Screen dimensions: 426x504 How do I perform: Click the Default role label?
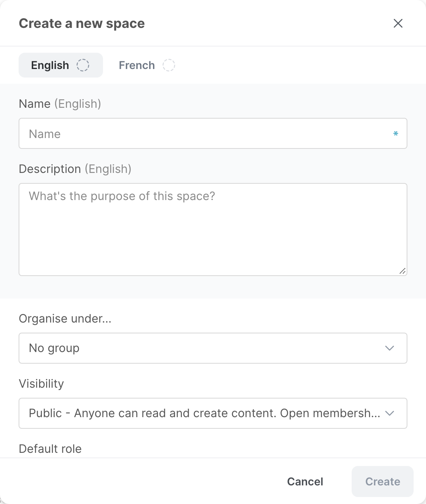pyautogui.click(x=50, y=449)
